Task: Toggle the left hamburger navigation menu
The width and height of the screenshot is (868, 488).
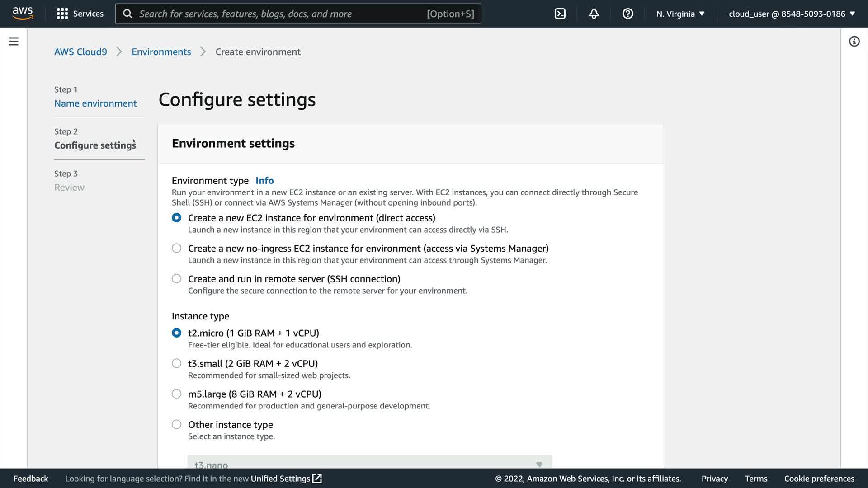Action: click(14, 42)
